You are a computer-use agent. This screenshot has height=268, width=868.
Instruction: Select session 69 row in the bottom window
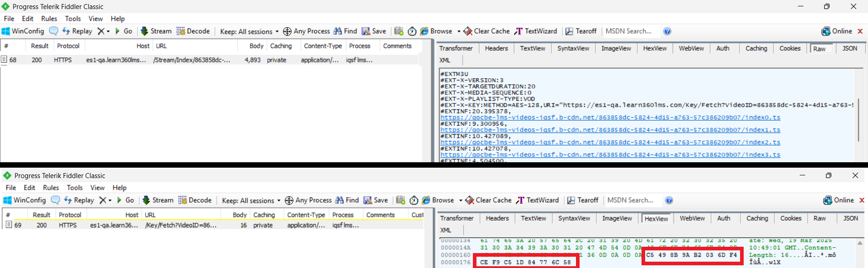(x=212, y=225)
